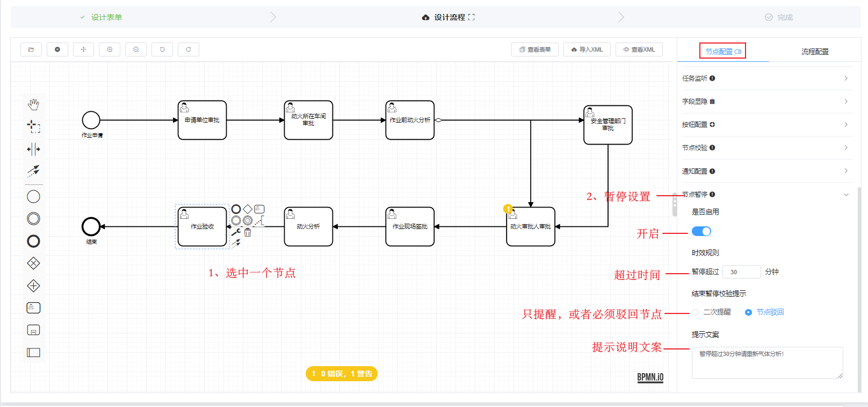This screenshot has width=868, height=407.
Task: Pick the intermediate event double circle in palette
Action: coord(33,219)
